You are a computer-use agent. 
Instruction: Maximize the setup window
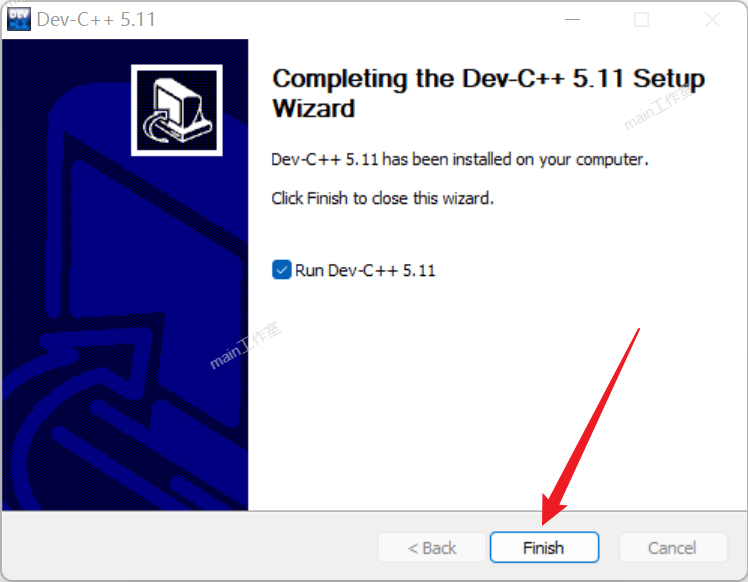click(641, 20)
